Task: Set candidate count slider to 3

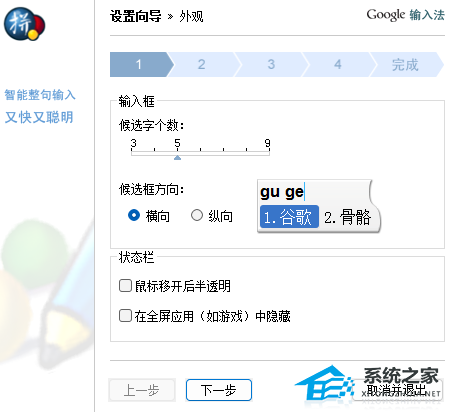Action: (132, 153)
